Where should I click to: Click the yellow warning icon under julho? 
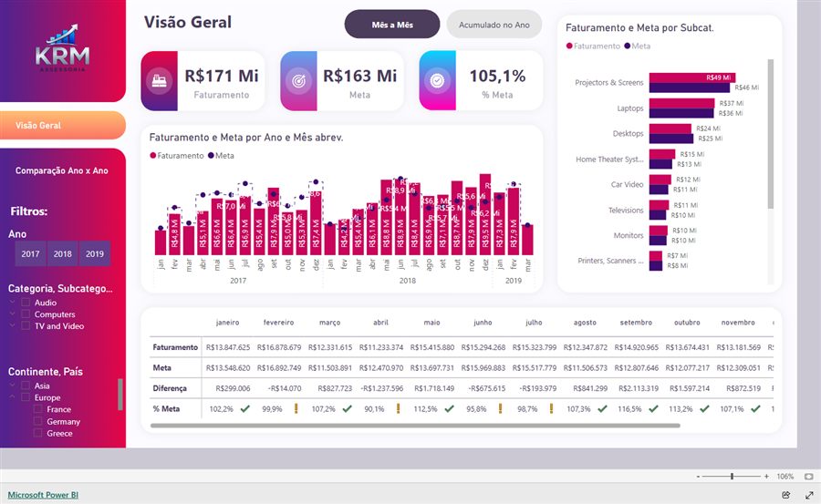(x=551, y=408)
